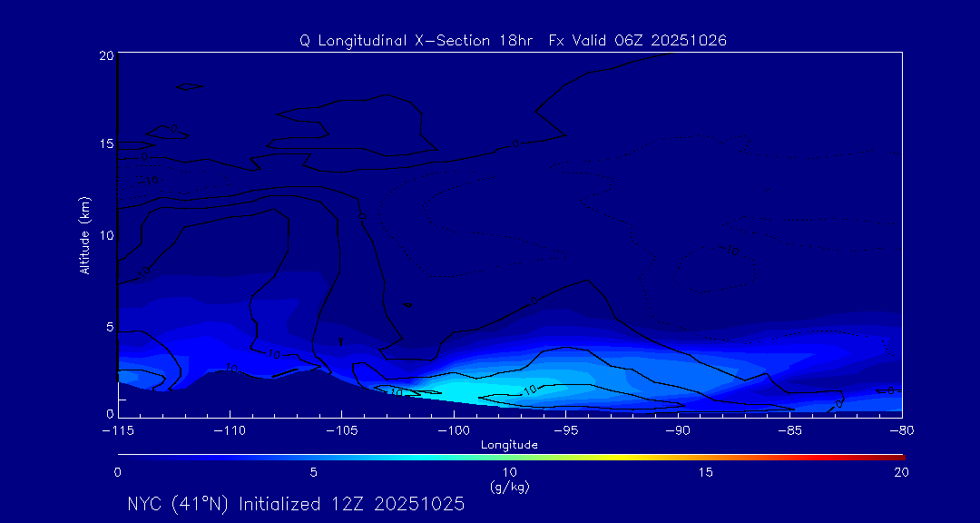
Task: Select the 20 km altitude tick label
Action: (x=105, y=55)
